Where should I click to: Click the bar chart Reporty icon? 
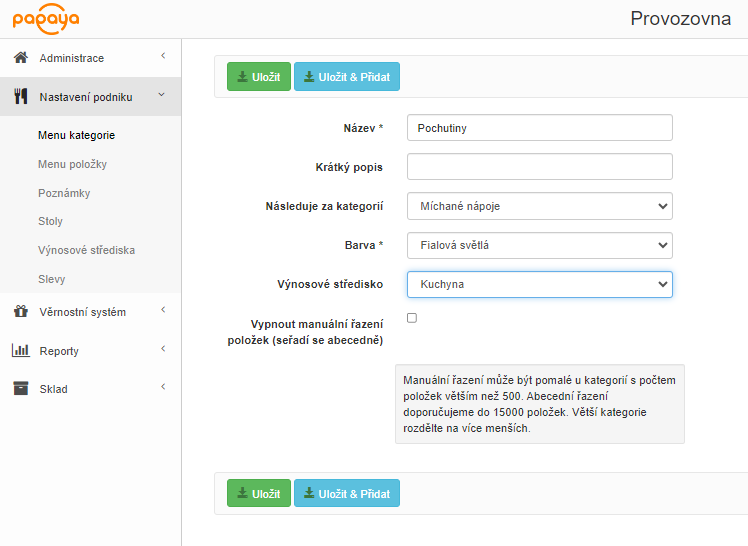(20, 351)
